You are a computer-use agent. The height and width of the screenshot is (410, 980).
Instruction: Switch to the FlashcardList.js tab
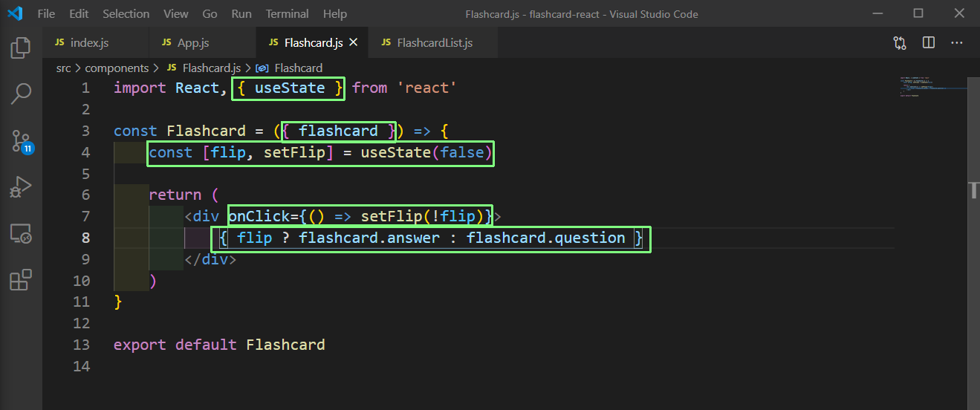[x=433, y=43]
